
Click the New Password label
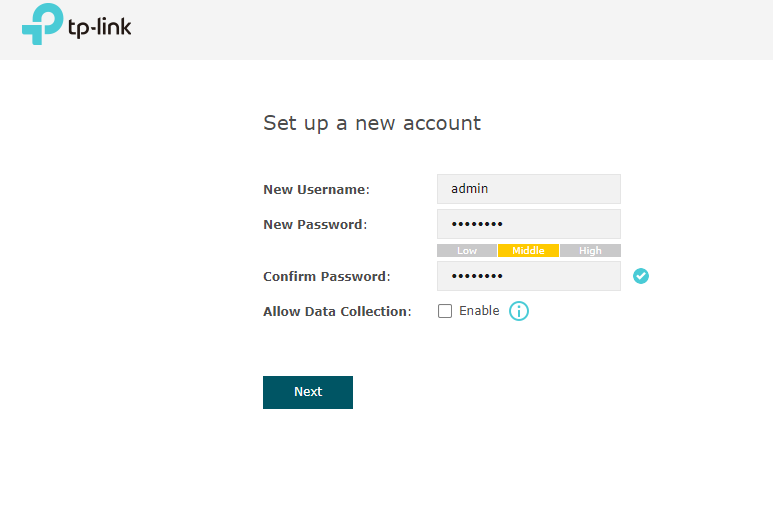point(315,224)
